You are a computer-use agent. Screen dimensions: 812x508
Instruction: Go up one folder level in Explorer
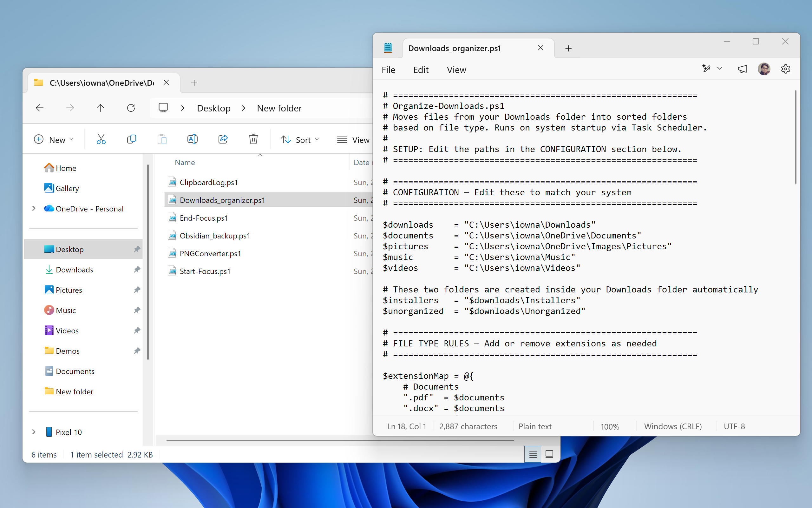coord(100,108)
